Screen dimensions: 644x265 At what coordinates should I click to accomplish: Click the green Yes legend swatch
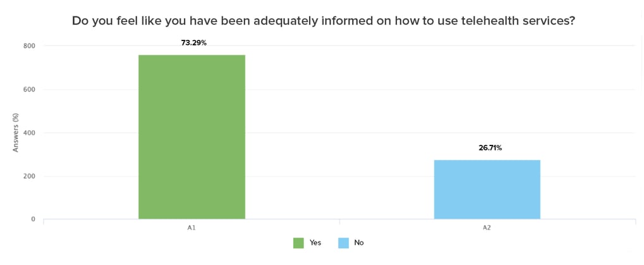coord(298,243)
